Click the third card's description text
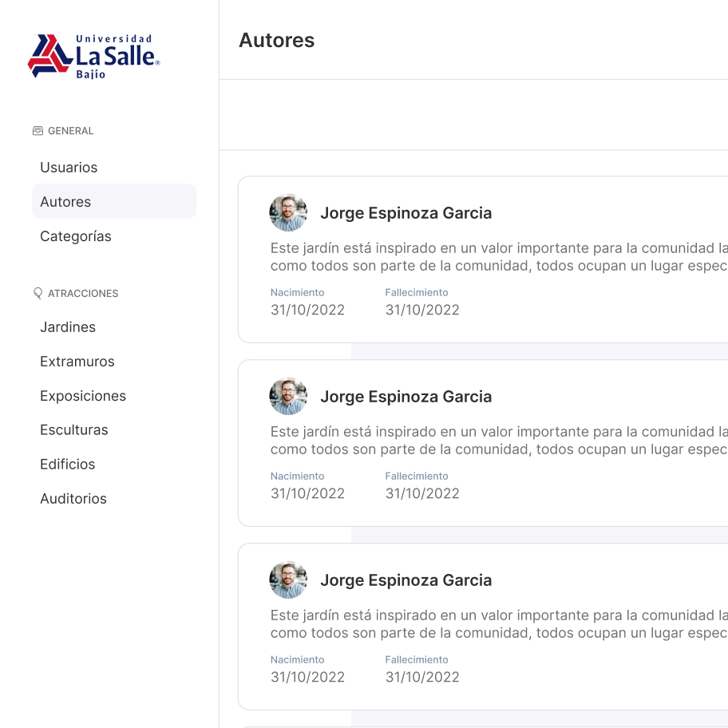 [x=499, y=624]
